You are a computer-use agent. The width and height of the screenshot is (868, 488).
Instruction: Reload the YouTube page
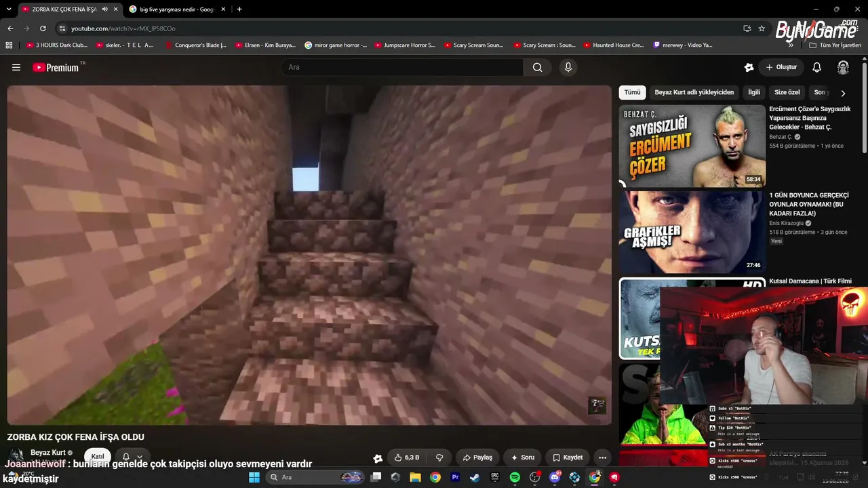[43, 28]
